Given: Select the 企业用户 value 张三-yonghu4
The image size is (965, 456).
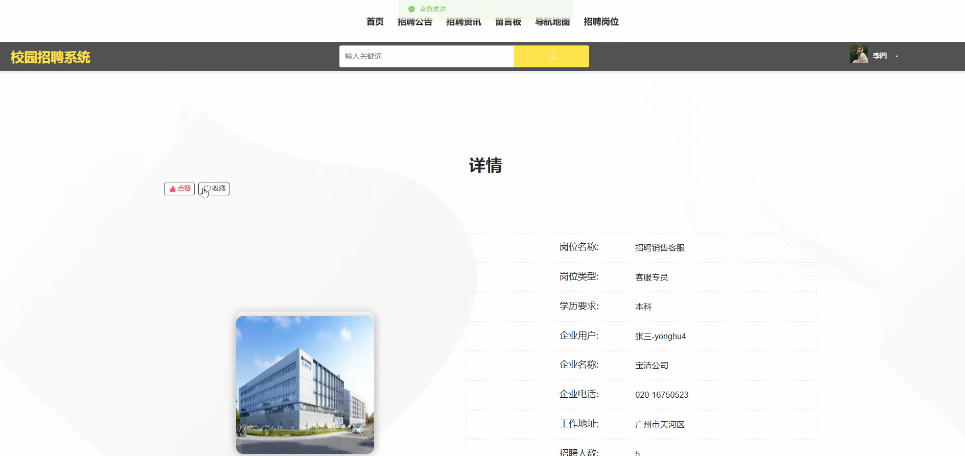Looking at the screenshot, I should click(660, 336).
